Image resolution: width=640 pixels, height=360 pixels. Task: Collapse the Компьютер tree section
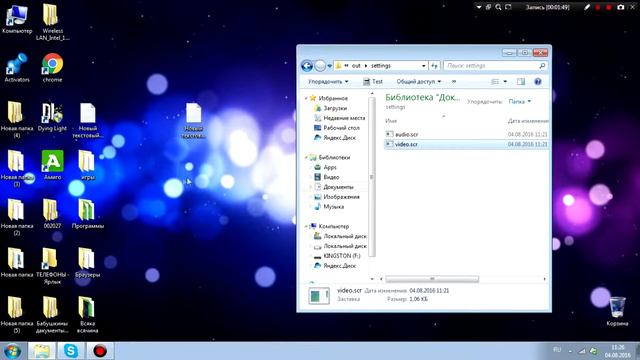306,226
